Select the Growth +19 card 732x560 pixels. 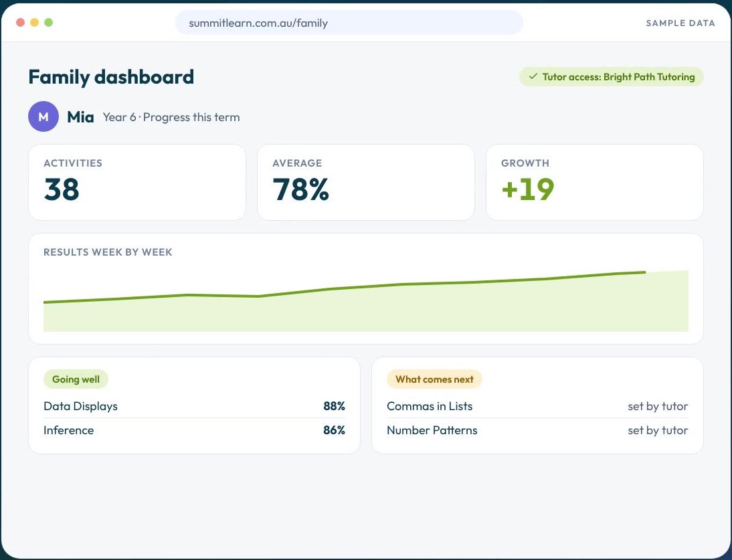(x=594, y=182)
